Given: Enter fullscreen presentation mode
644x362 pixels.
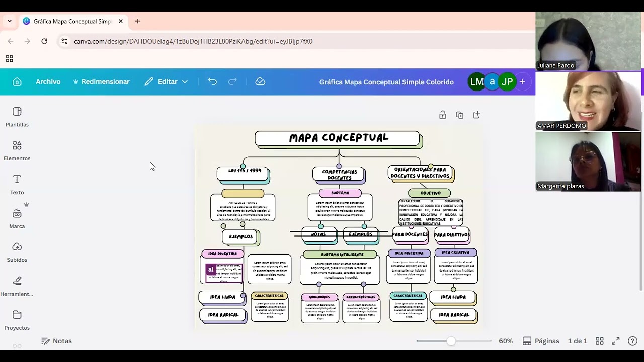Looking at the screenshot, I should click(615, 341).
